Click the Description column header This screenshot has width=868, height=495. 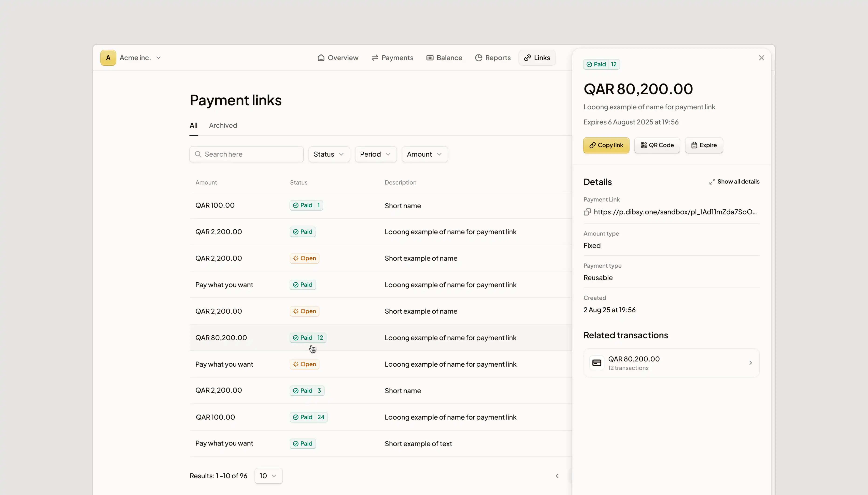click(x=400, y=183)
